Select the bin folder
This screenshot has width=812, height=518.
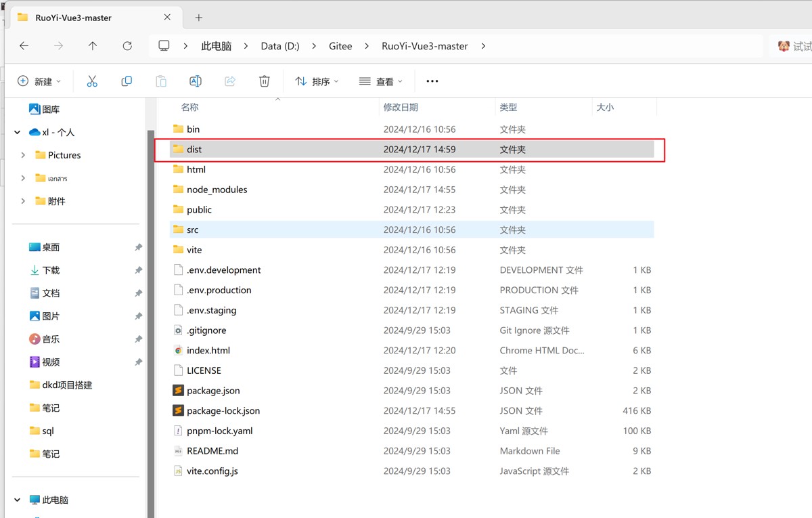[193, 129]
